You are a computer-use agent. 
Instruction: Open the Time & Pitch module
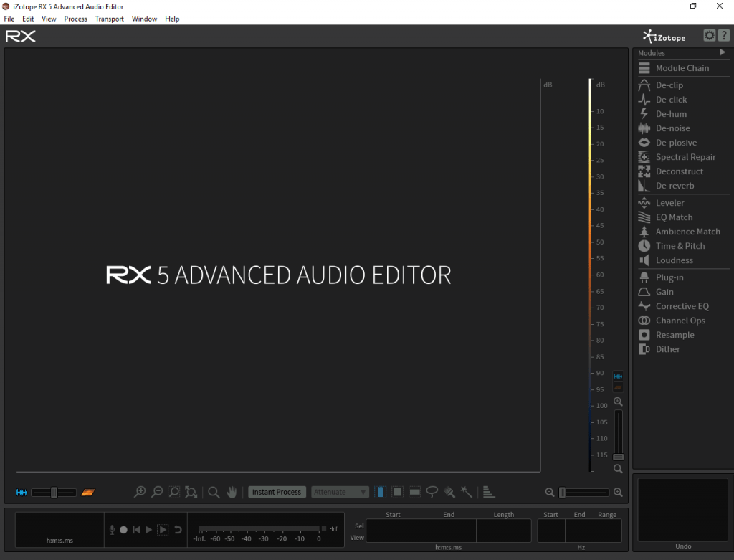click(680, 246)
